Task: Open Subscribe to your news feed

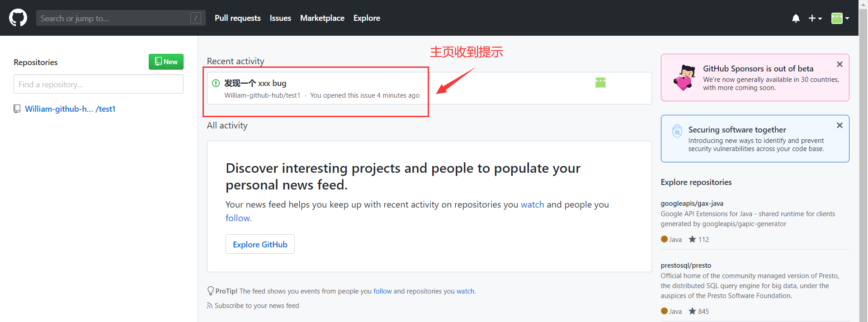Action: tap(257, 306)
